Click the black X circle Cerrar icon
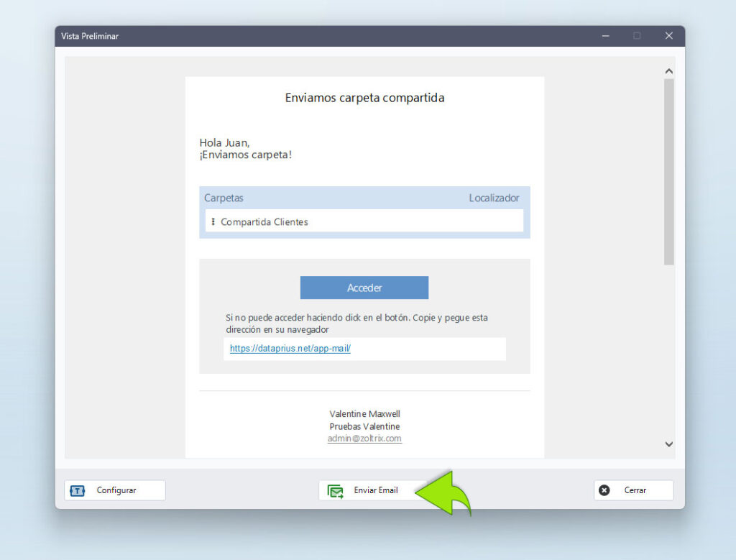The height and width of the screenshot is (560, 736). [x=604, y=490]
